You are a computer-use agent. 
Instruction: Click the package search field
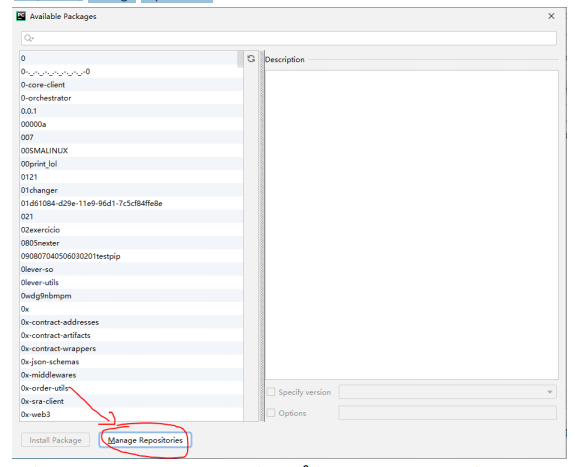[x=289, y=38]
